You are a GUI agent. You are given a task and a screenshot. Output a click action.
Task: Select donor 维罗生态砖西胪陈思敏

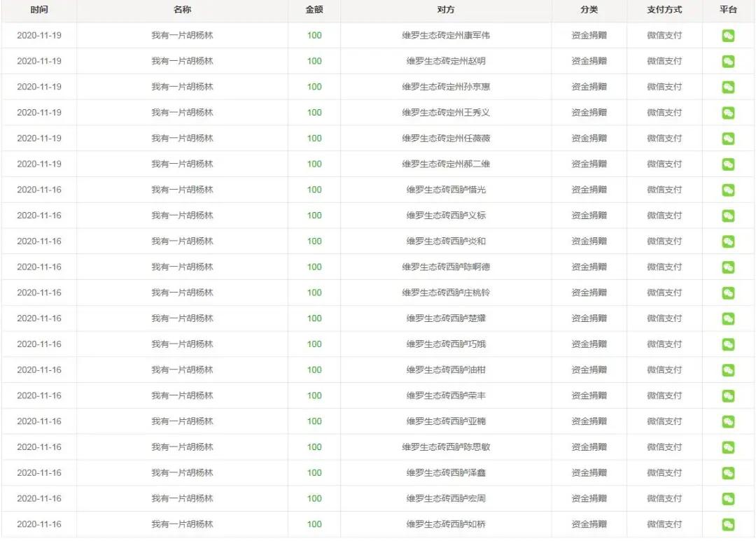click(x=446, y=447)
